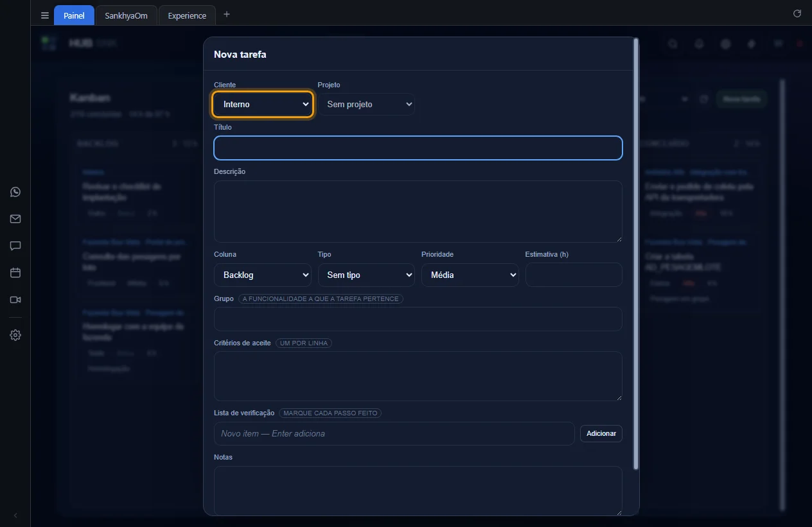Open the Cliente dropdown showing Interno
This screenshot has width=812, height=527.
coord(263,104)
